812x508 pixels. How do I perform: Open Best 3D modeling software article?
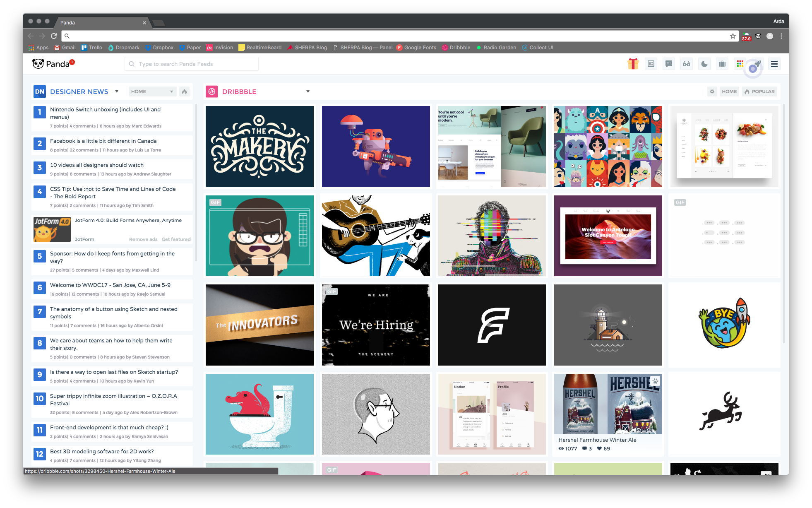102,451
